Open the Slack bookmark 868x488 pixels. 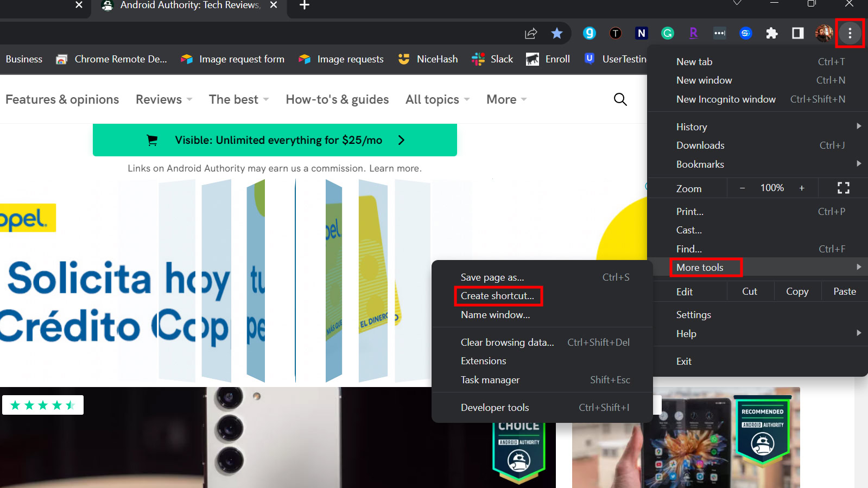(492, 59)
